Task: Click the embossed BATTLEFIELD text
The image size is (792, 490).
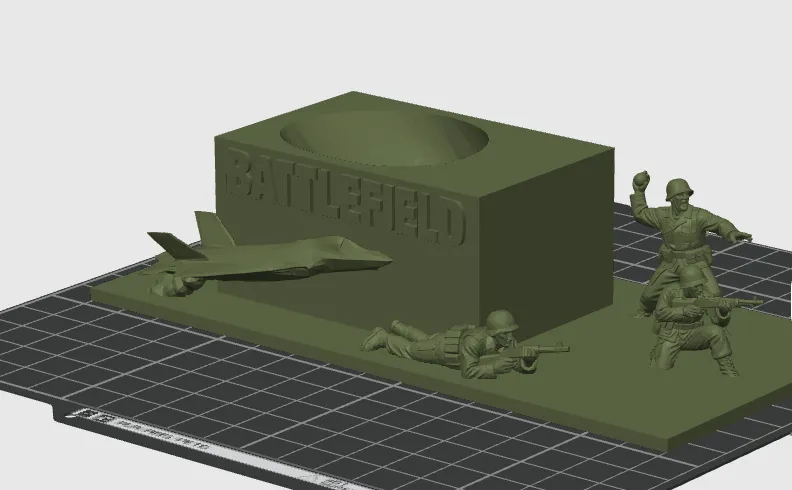Action: pyautogui.click(x=344, y=199)
